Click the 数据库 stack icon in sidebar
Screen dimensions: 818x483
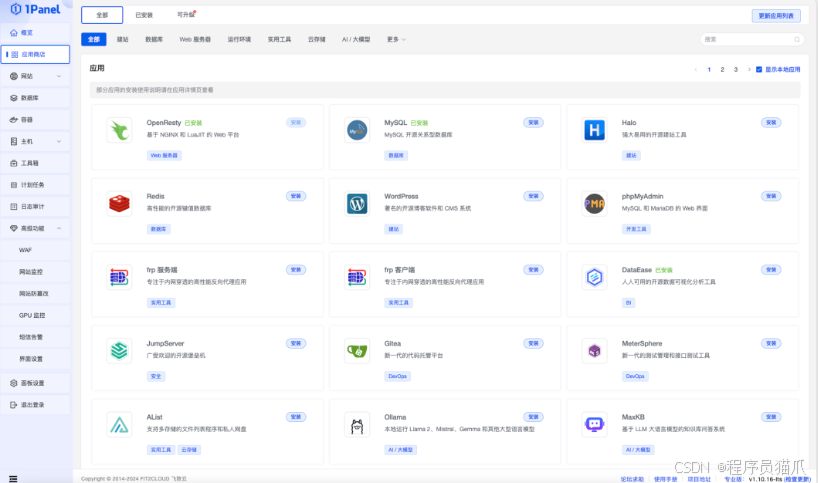[x=14, y=98]
